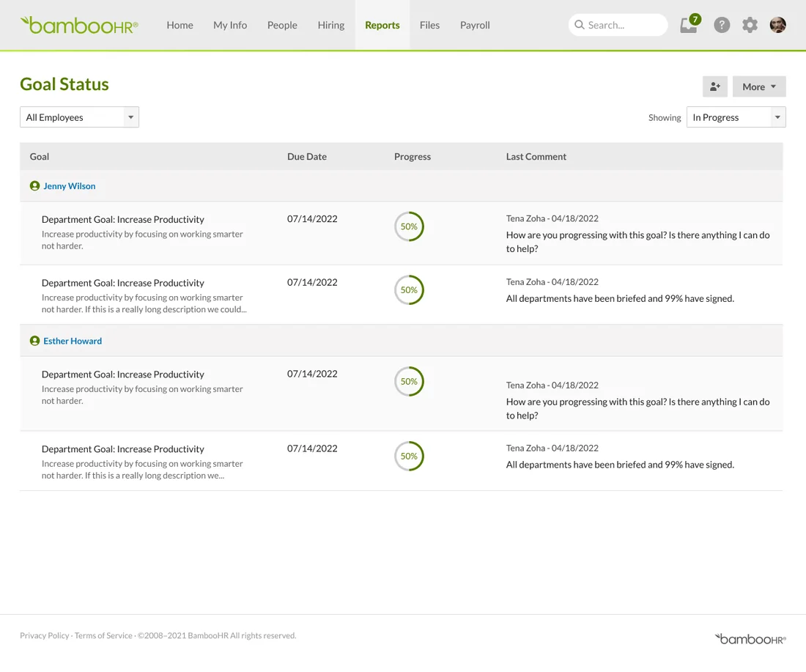The image size is (806, 672).
Task: Click the magnifier icon in search box
Action: point(580,25)
